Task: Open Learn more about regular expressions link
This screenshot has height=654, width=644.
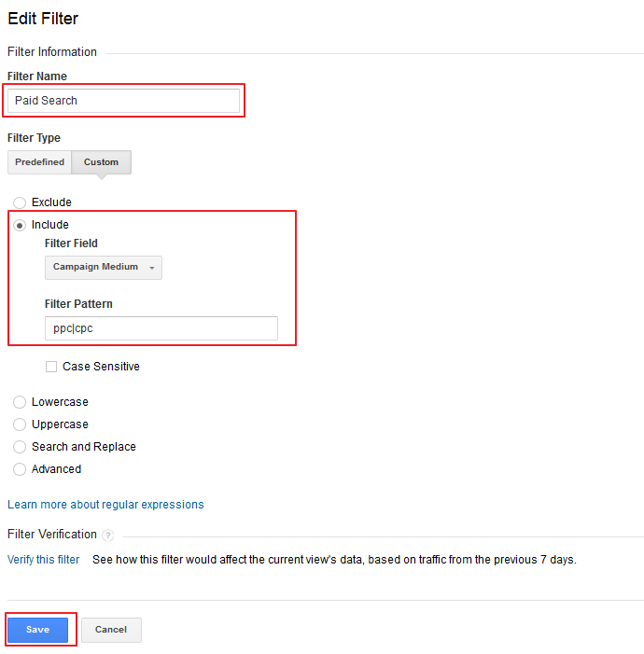Action: (105, 505)
